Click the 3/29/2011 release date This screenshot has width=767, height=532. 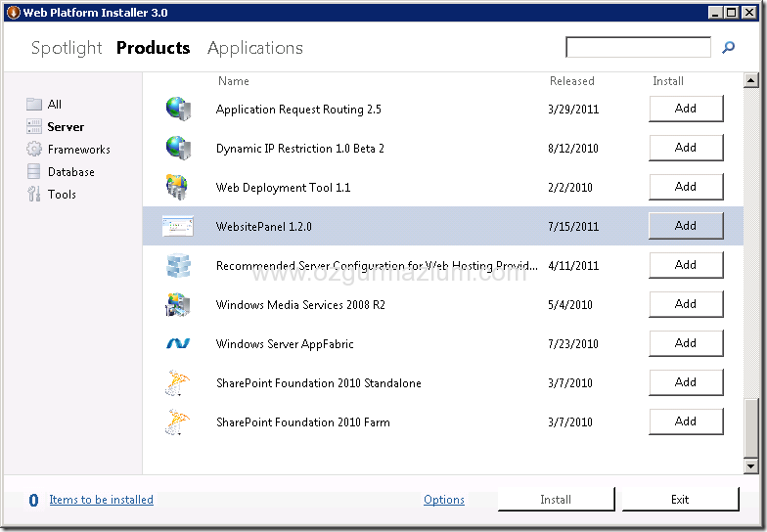[573, 110]
